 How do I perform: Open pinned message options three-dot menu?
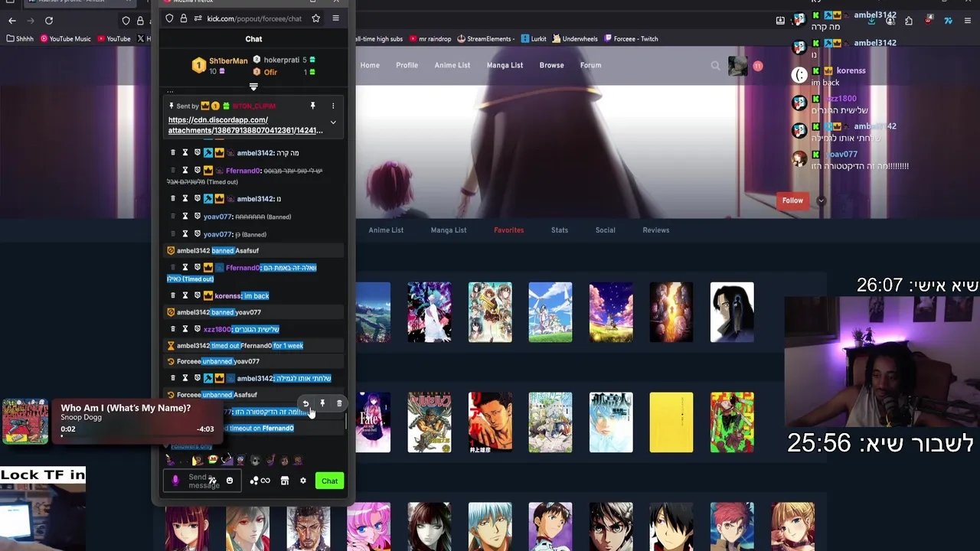[x=333, y=106]
